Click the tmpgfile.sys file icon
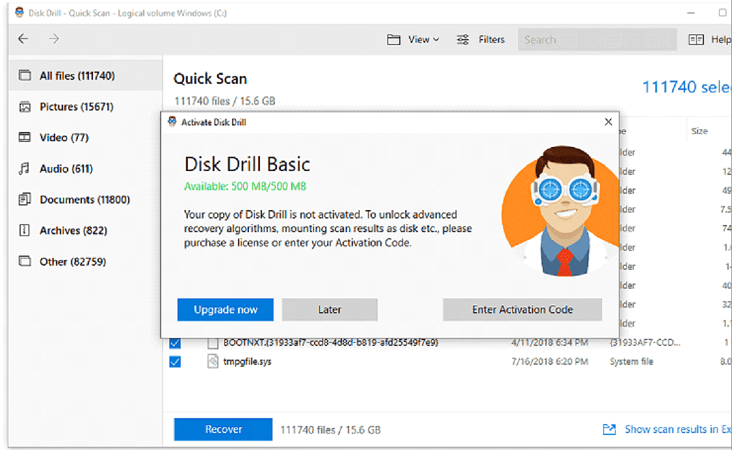The width and height of the screenshot is (732, 450). pyautogui.click(x=213, y=361)
